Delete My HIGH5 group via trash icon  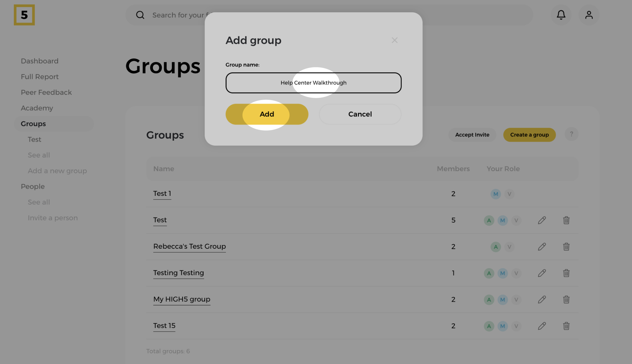click(566, 299)
